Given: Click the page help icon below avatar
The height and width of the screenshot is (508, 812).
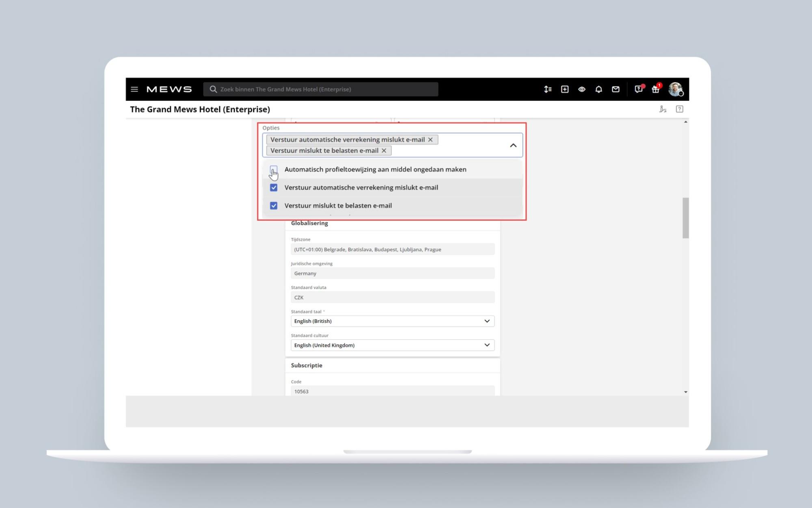Looking at the screenshot, I should pos(679,109).
